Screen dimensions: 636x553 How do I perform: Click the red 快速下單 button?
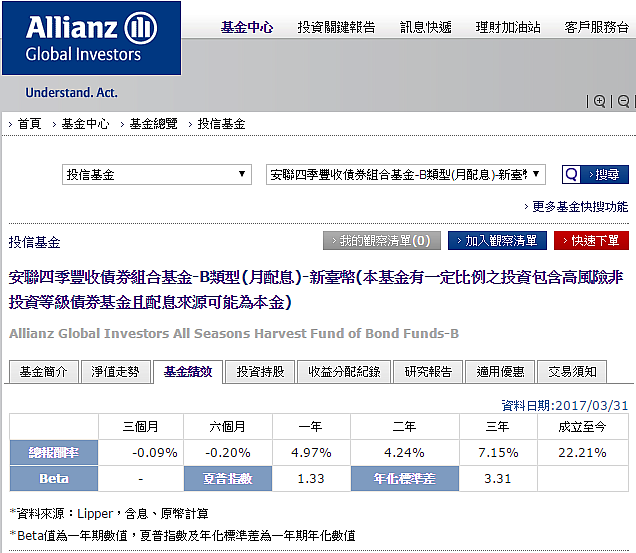point(591,241)
